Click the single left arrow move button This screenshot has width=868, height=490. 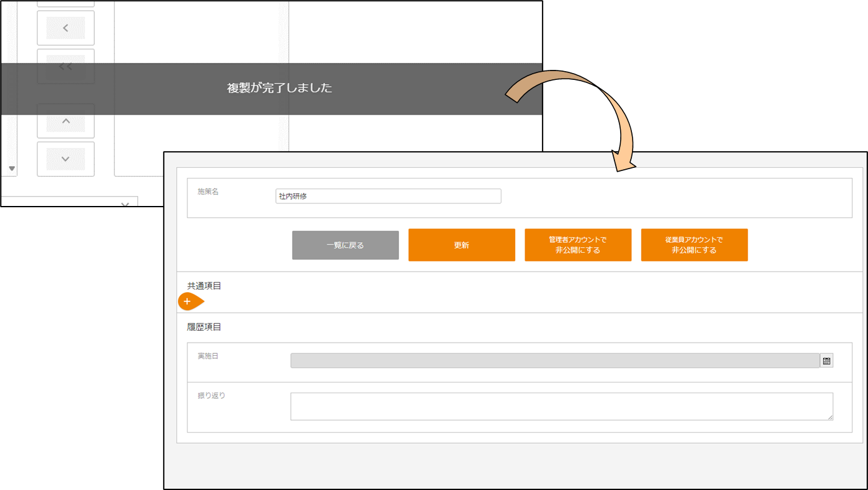pyautogui.click(x=66, y=28)
